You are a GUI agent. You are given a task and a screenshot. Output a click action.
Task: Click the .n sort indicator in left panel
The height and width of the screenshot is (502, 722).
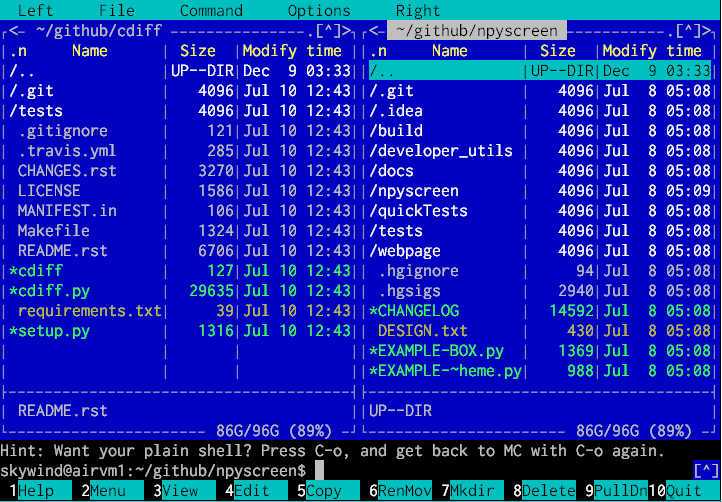pyautogui.click(x=18, y=51)
